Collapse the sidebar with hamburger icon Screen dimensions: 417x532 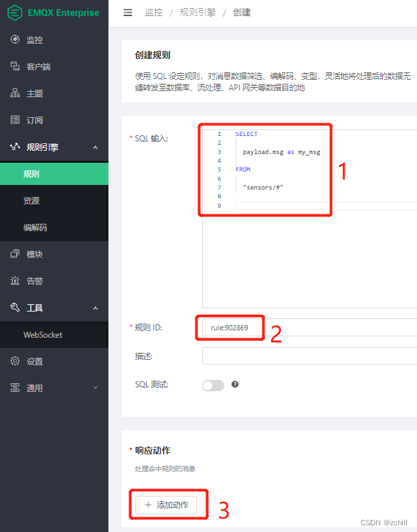[128, 13]
